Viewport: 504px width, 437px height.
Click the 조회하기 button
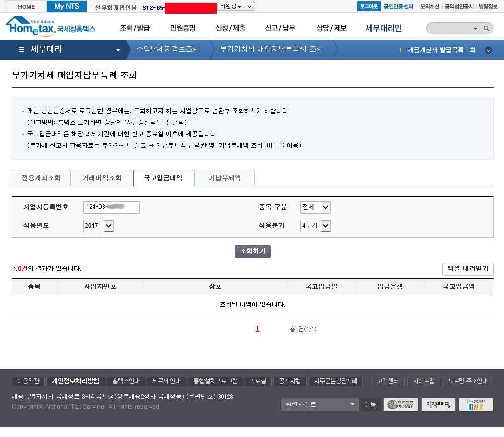click(252, 251)
